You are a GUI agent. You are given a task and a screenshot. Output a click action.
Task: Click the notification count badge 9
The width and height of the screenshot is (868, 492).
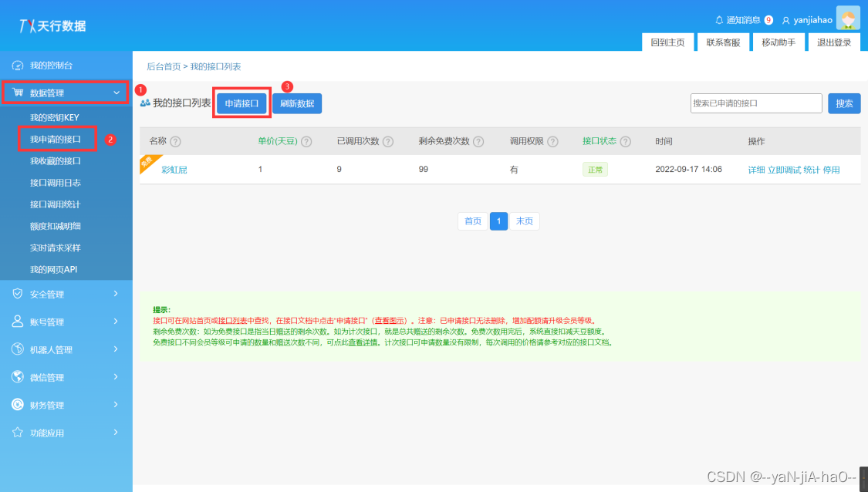(768, 20)
